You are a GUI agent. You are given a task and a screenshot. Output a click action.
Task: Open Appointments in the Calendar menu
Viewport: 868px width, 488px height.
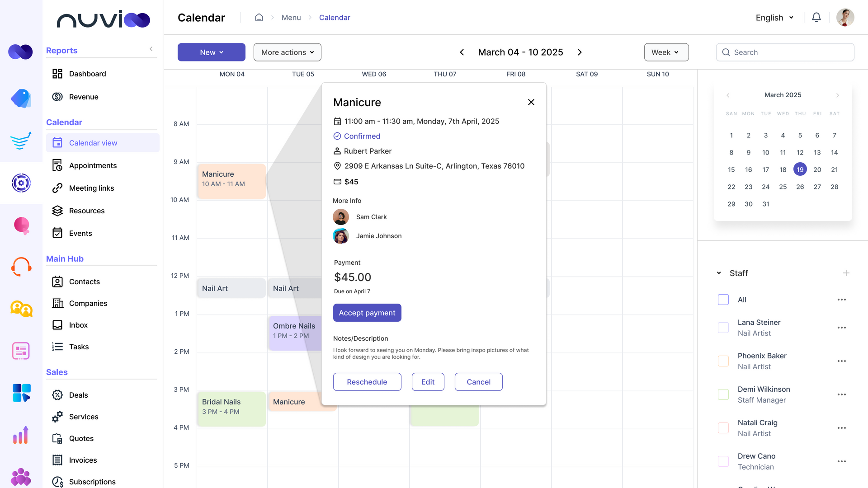(x=93, y=165)
